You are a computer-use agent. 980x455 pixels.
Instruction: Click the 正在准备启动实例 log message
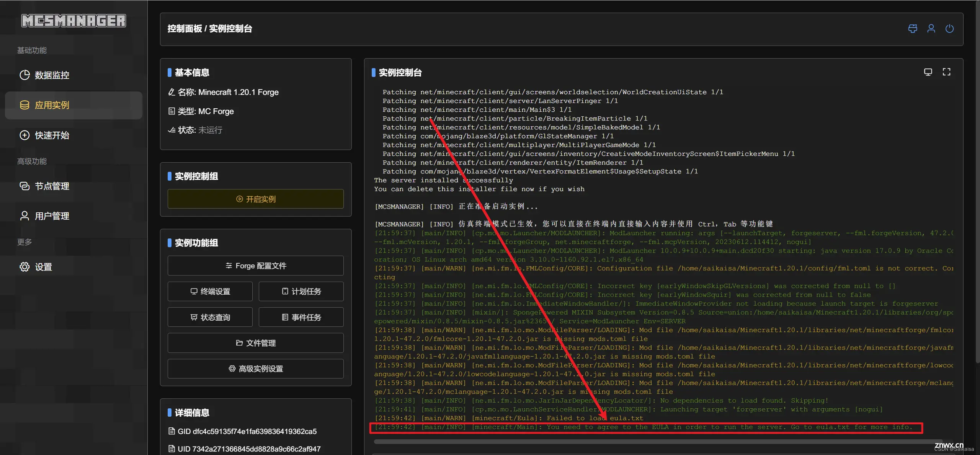click(x=456, y=207)
